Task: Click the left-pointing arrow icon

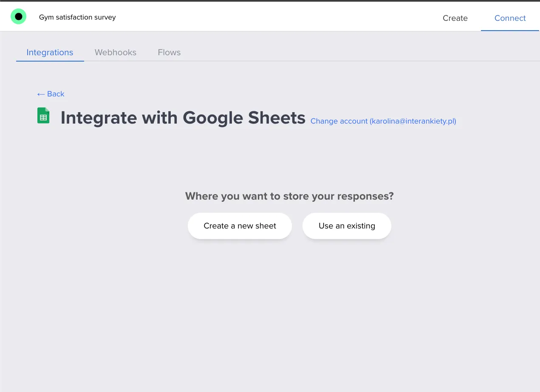Action: coord(40,94)
